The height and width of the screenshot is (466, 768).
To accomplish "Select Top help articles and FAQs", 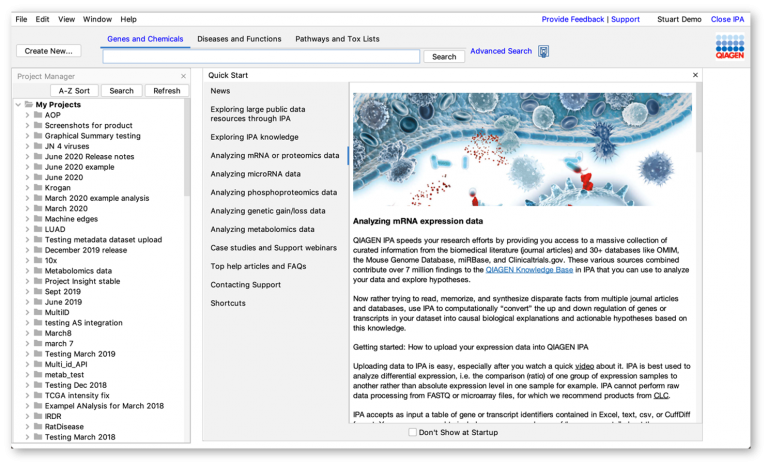I will pyautogui.click(x=258, y=266).
